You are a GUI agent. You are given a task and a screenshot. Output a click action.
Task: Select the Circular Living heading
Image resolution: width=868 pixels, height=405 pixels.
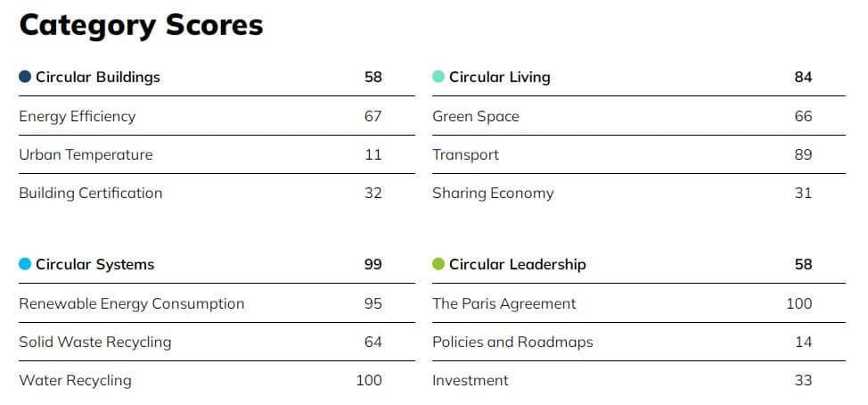pos(500,77)
